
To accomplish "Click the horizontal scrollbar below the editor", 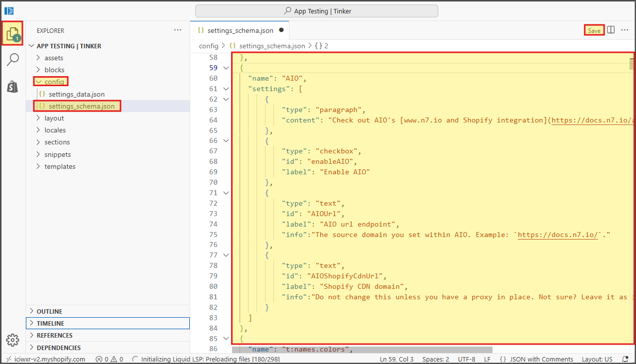I will click(363, 350).
